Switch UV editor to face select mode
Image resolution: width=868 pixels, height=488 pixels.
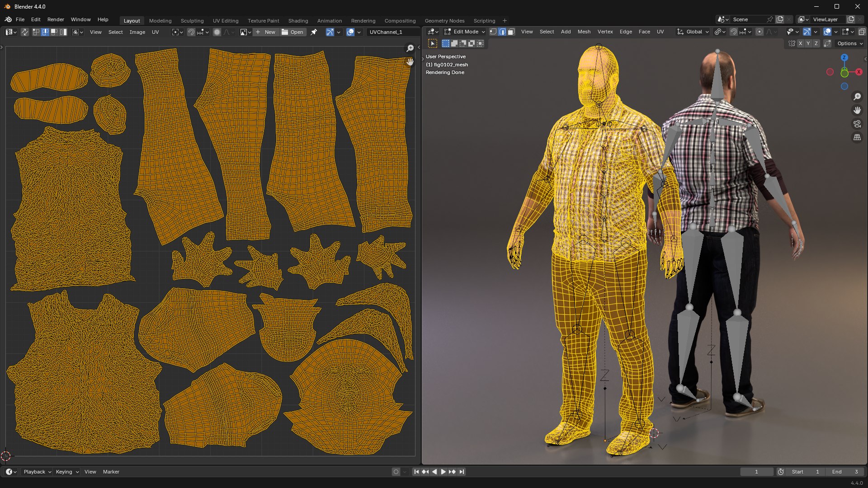click(54, 32)
